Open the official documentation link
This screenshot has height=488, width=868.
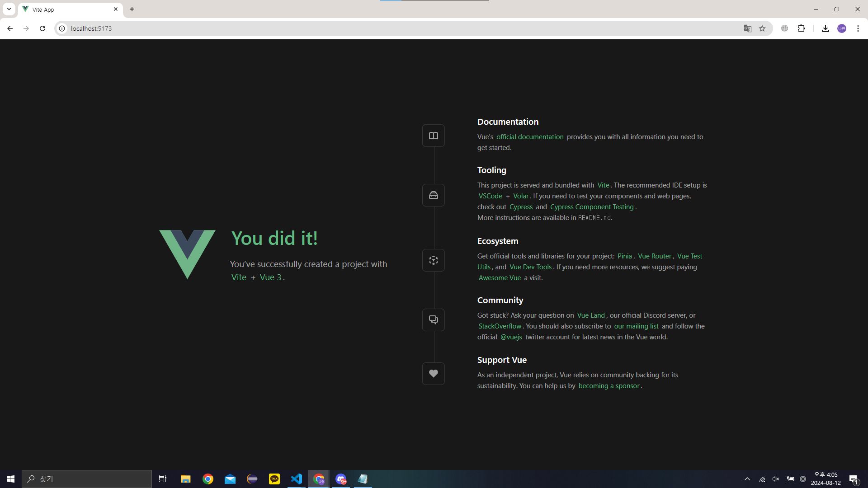pos(530,137)
